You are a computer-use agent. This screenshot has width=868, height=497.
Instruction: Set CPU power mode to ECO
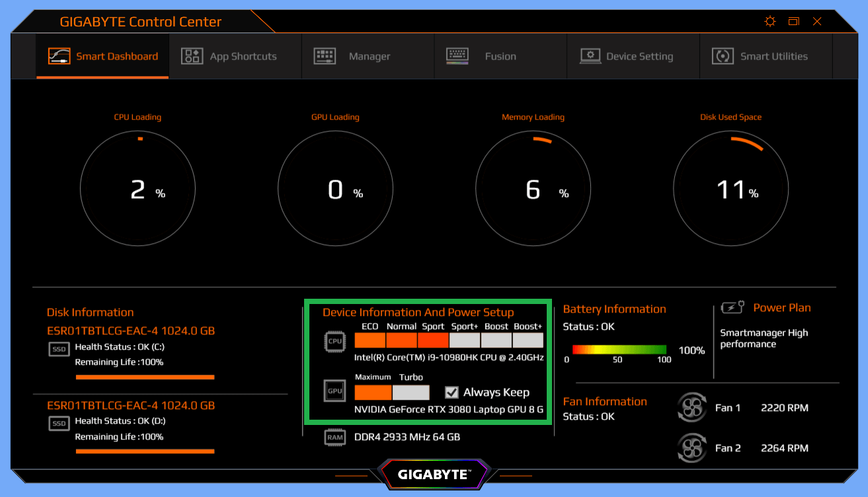click(370, 340)
